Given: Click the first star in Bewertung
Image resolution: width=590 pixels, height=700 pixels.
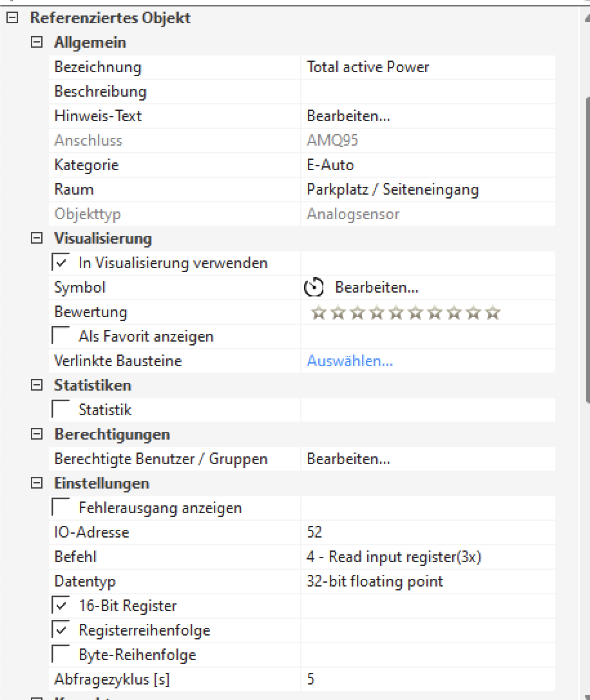Looking at the screenshot, I should (x=318, y=313).
